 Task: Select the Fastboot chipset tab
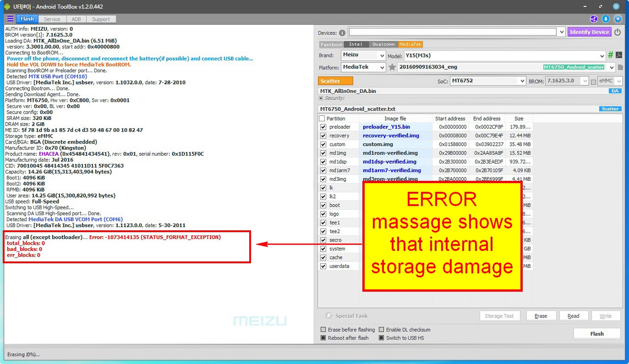(x=332, y=44)
